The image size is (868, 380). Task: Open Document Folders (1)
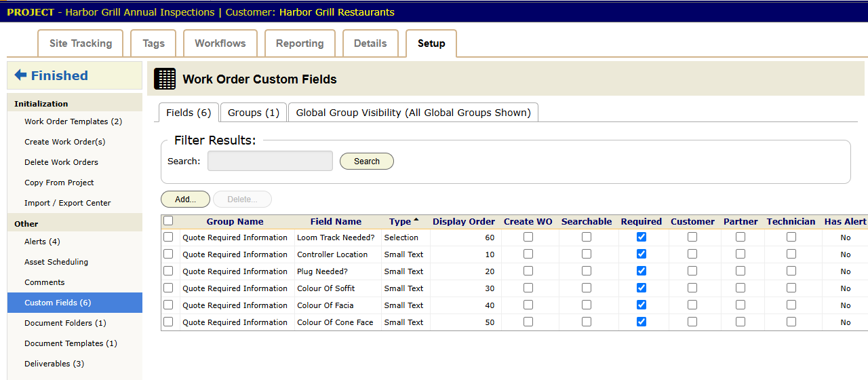(x=65, y=323)
